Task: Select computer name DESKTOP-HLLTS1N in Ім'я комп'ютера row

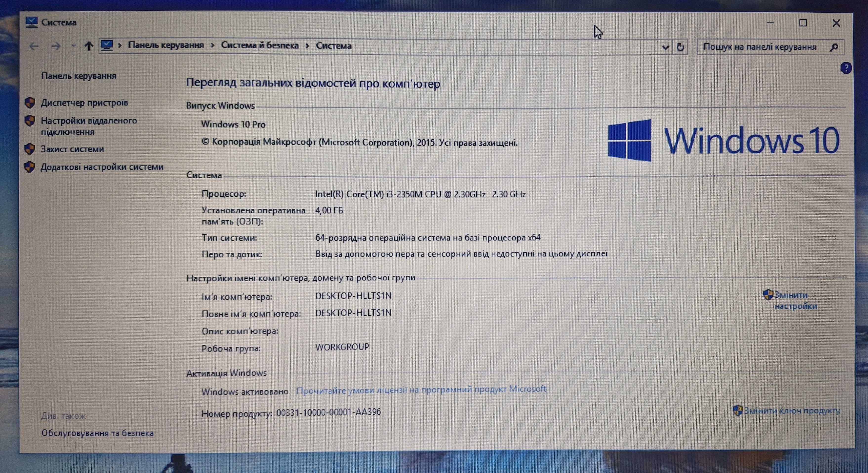Action: click(x=353, y=296)
